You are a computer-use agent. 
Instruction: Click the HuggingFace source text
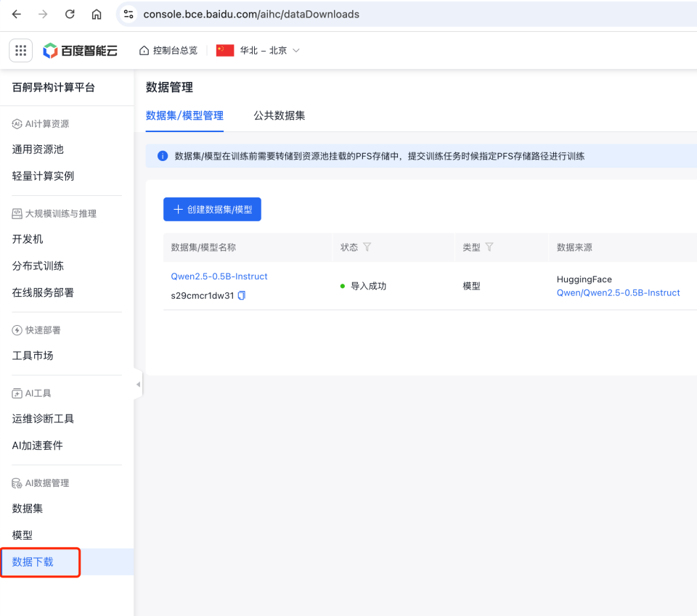(x=584, y=279)
